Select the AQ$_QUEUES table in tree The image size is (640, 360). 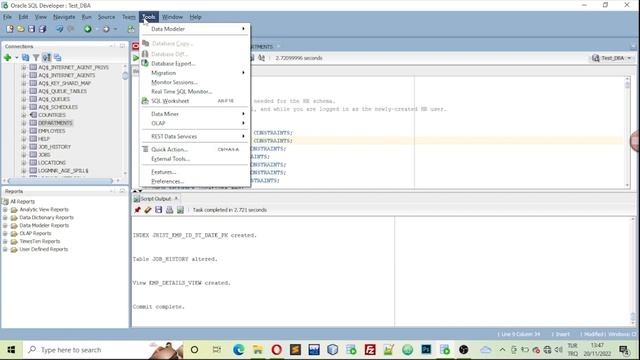54,99
